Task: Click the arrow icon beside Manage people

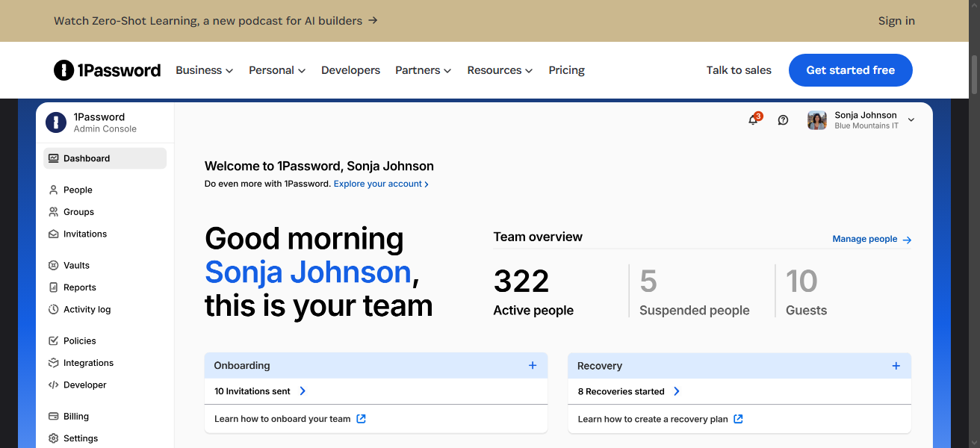Action: (x=907, y=240)
